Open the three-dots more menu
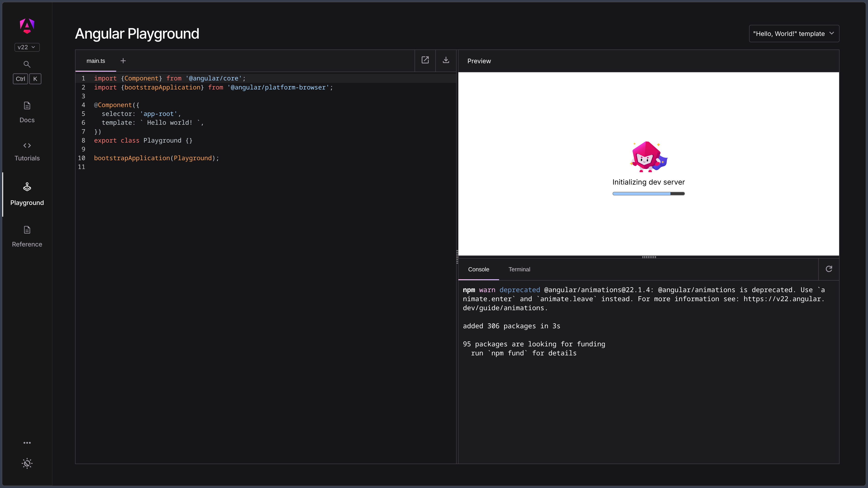 coord(27,443)
